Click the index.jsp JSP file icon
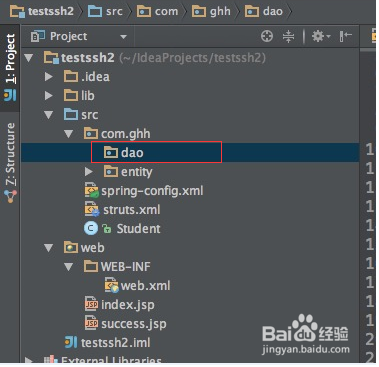Image resolution: width=379 pixels, height=367 pixels. (91, 305)
